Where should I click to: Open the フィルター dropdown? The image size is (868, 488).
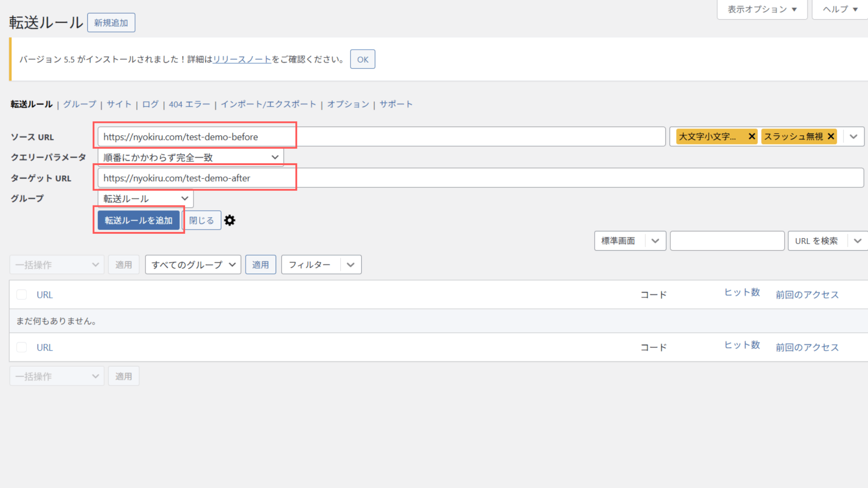pos(321,265)
